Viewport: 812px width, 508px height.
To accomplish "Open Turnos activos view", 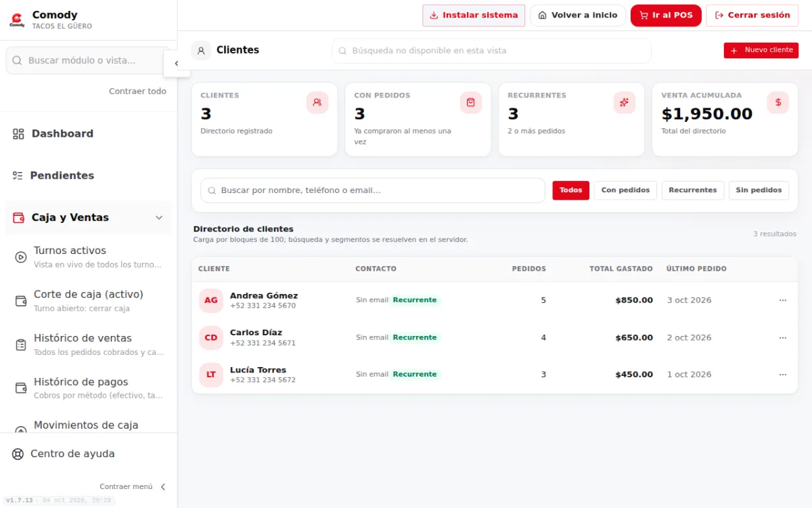I will point(88,257).
